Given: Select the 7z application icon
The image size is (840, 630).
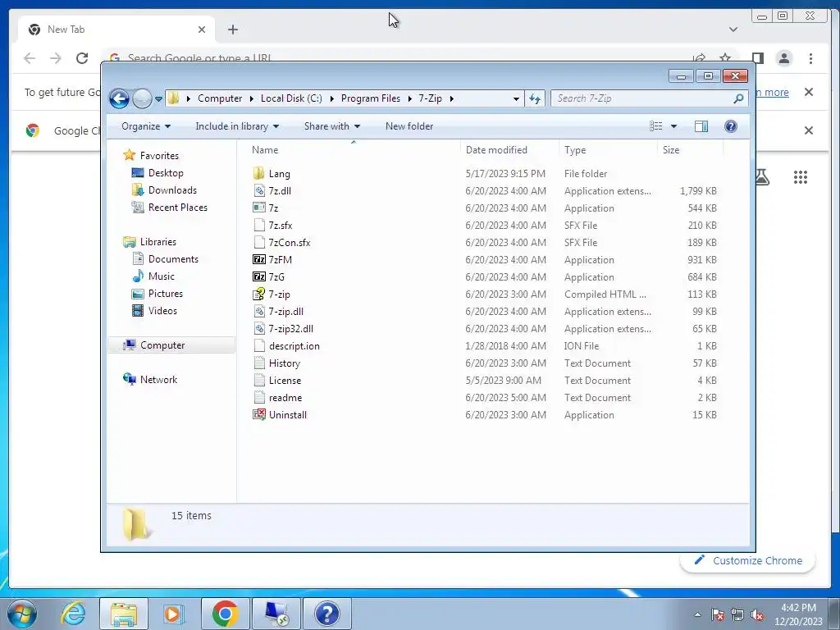Looking at the screenshot, I should point(259,208).
